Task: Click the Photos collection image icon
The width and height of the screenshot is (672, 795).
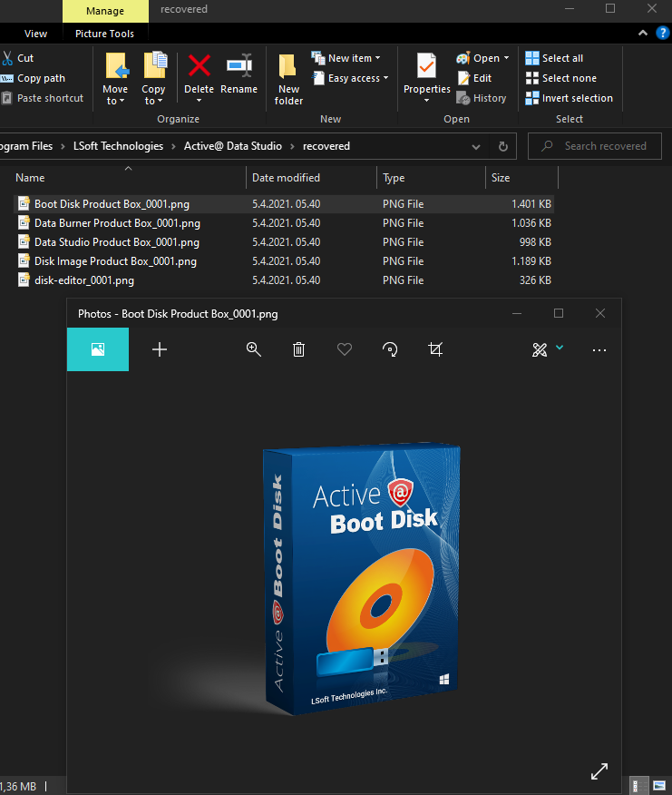Action: [98, 348]
